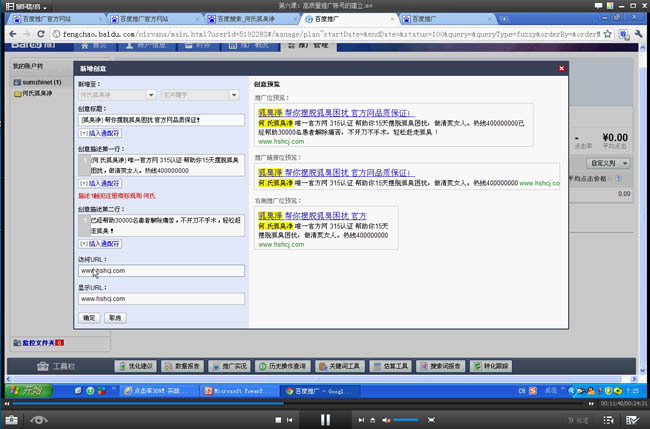Switch to second 百度推广官方网站 tab

(154, 19)
